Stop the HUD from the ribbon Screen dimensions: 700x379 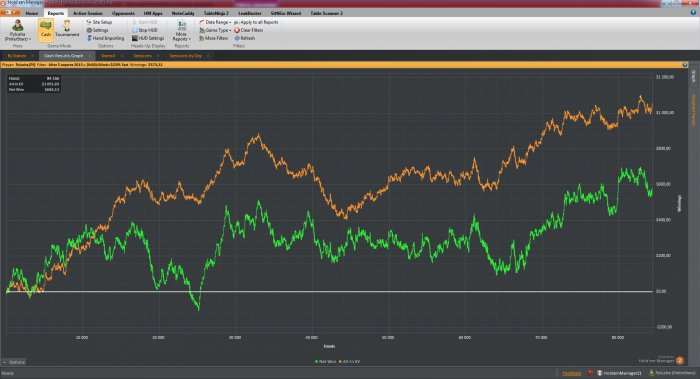[145, 30]
